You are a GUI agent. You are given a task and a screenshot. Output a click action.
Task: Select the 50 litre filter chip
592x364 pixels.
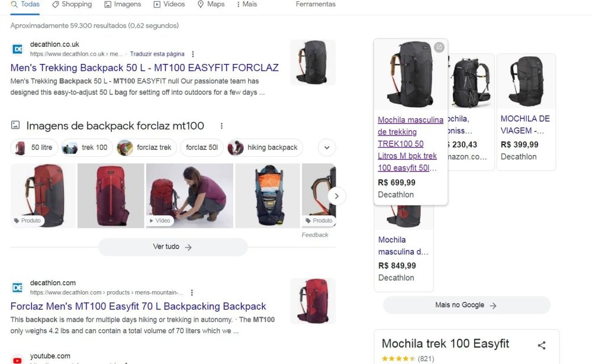[34, 147]
